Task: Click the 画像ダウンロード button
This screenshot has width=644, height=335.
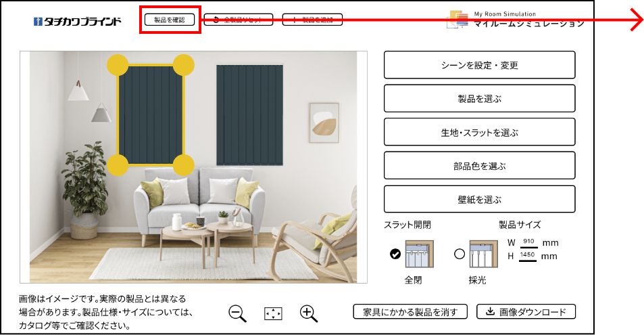Action: click(x=526, y=312)
